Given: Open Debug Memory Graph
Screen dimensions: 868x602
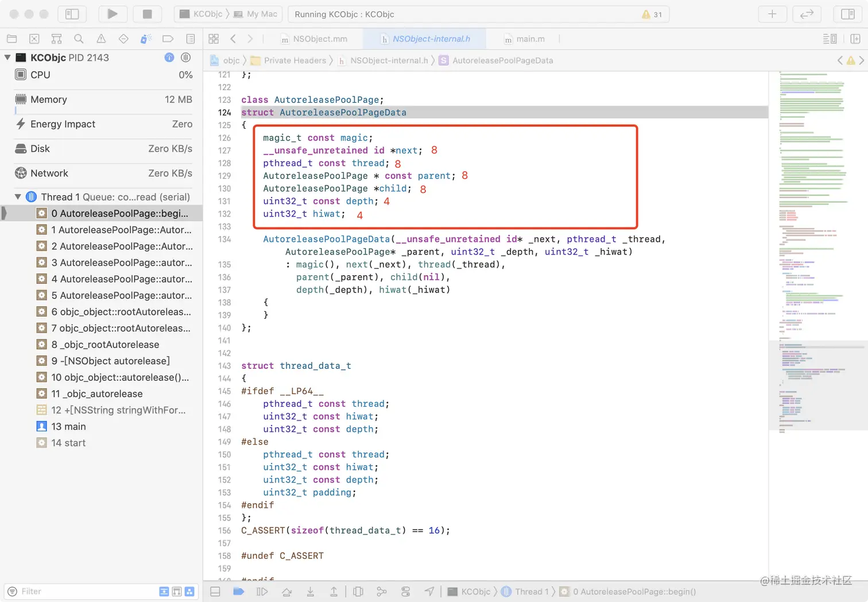Looking at the screenshot, I should [x=382, y=592].
